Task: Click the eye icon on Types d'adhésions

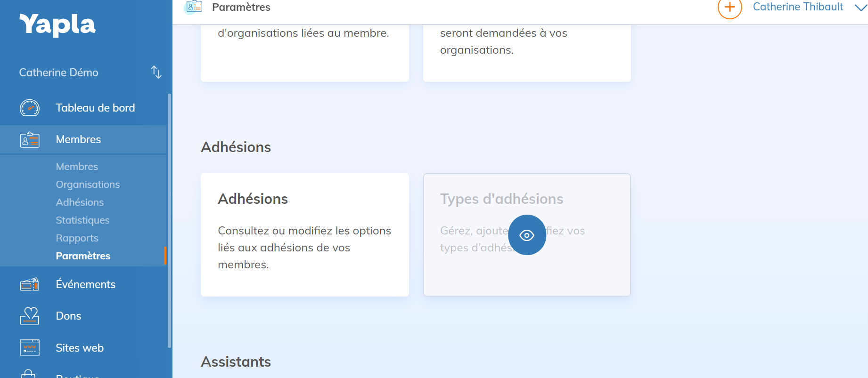Action: 527,235
